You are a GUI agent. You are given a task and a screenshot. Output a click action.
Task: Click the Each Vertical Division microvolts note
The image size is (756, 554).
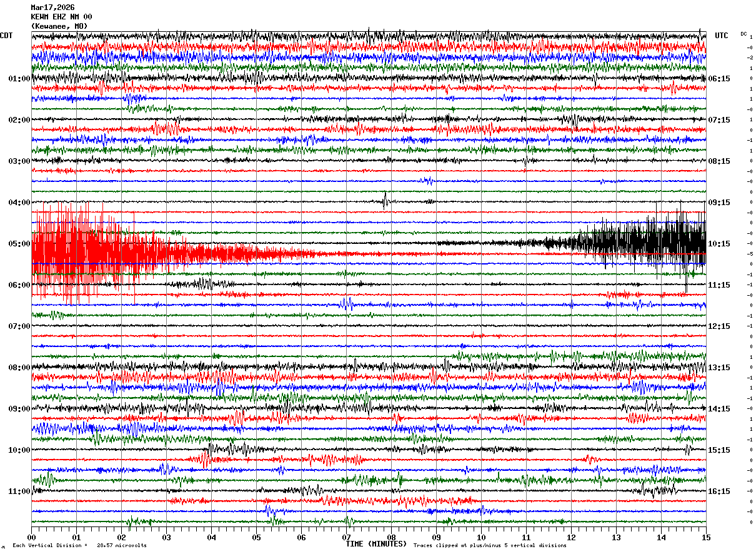pos(79,545)
